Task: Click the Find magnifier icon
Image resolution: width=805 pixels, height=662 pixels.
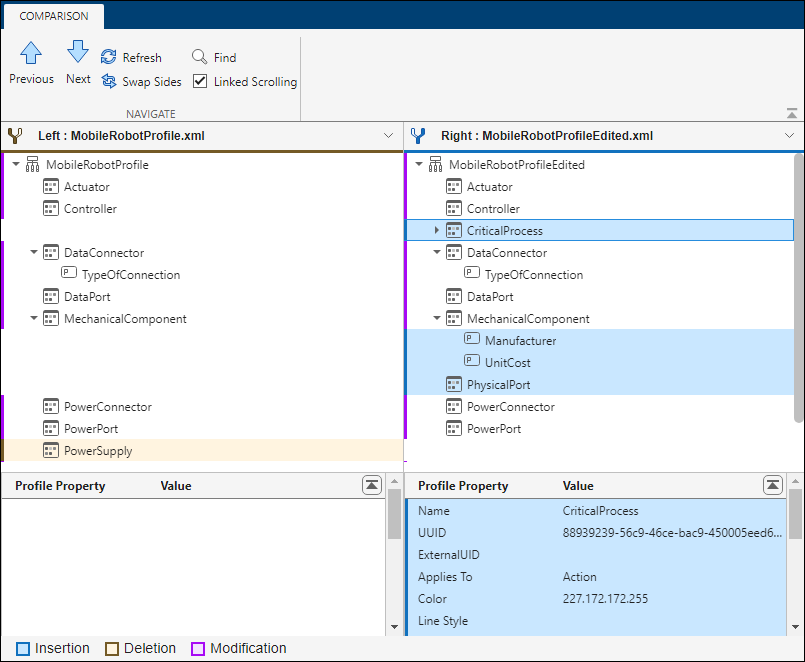Action: pos(198,57)
